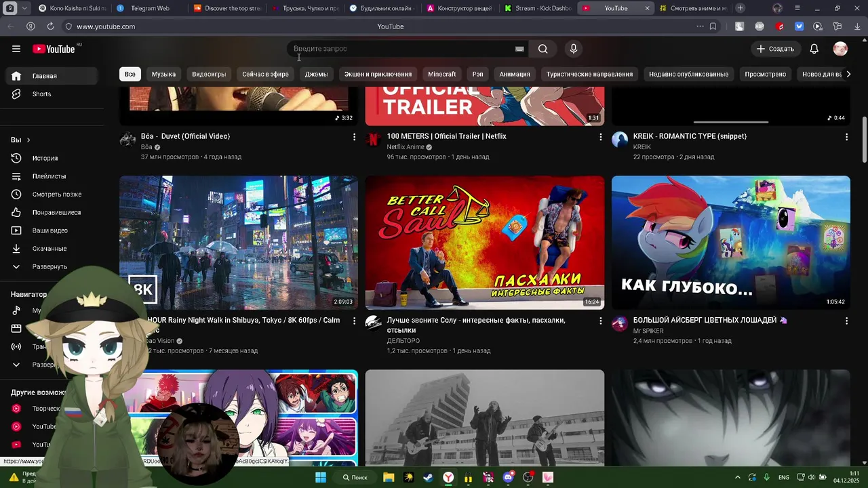
Task: Click the page vertical scrollbar
Action: [x=864, y=140]
